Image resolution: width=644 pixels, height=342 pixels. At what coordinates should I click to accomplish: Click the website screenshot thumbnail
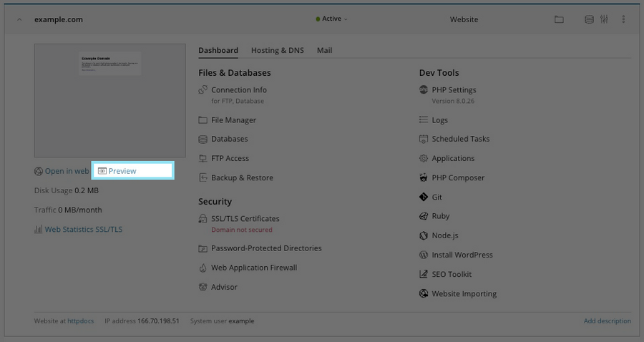tap(109, 100)
